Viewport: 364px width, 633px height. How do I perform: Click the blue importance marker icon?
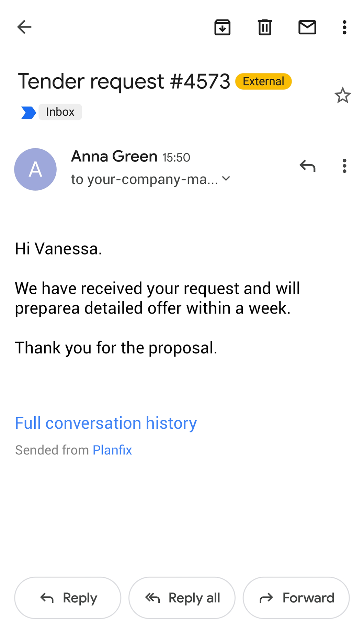29,112
